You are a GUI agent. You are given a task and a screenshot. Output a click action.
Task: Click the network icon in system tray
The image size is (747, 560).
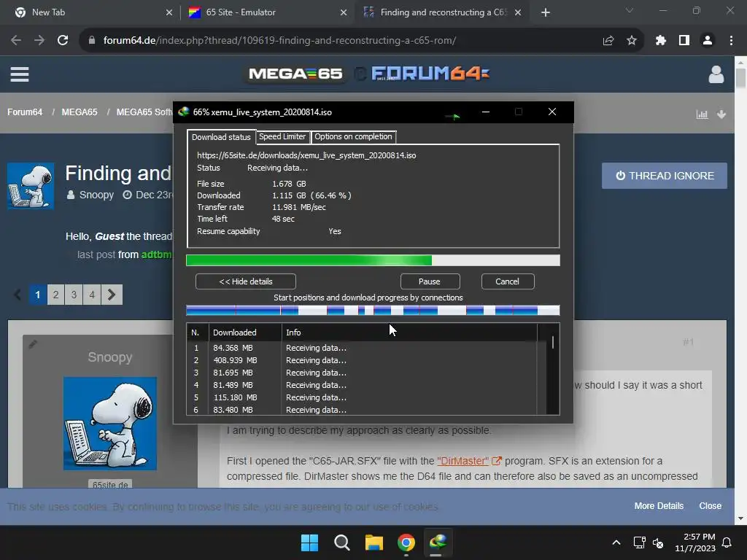tap(639, 542)
